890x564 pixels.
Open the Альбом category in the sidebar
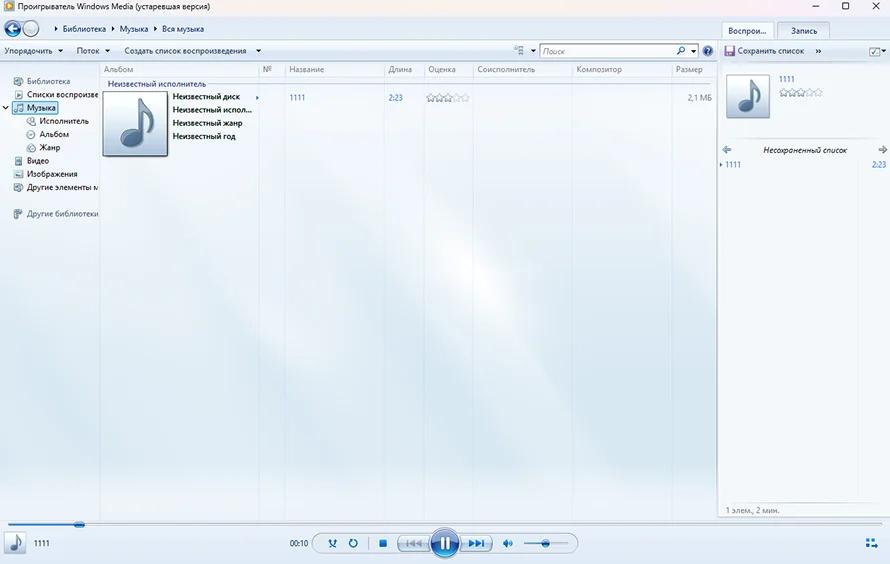point(54,134)
